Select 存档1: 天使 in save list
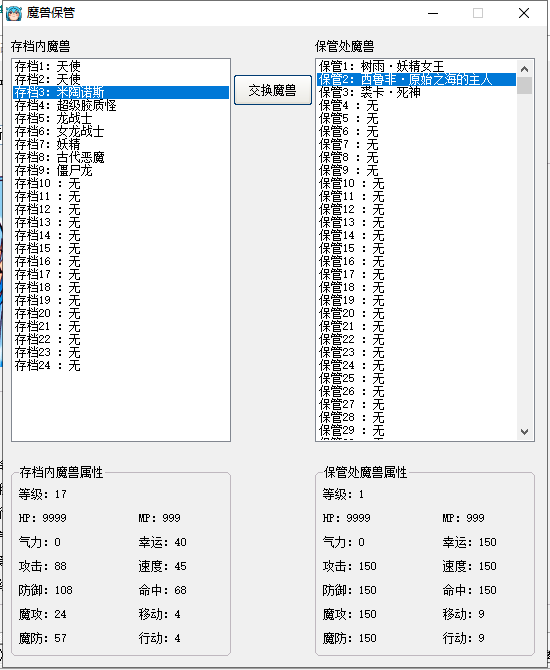Image resolution: width=550 pixels, height=670 pixels. 121,66
